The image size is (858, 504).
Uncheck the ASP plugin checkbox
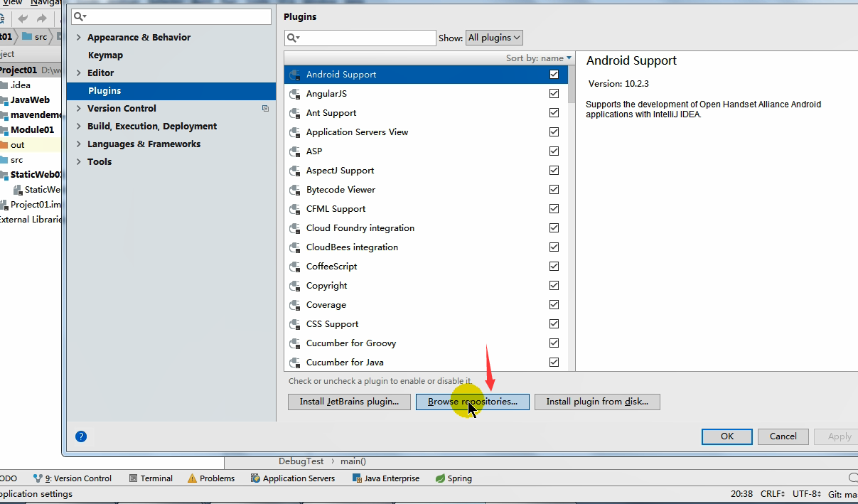tap(554, 151)
